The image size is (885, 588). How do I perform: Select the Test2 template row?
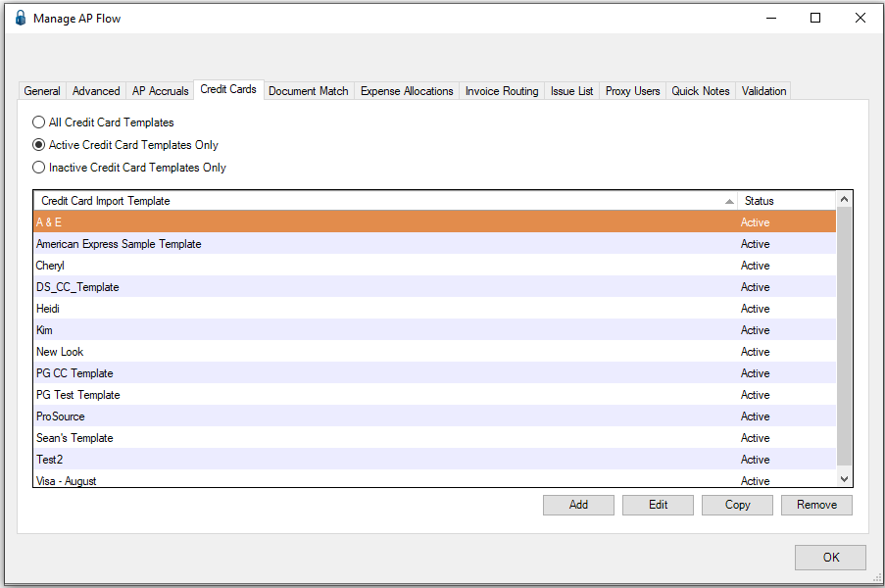coord(435,460)
